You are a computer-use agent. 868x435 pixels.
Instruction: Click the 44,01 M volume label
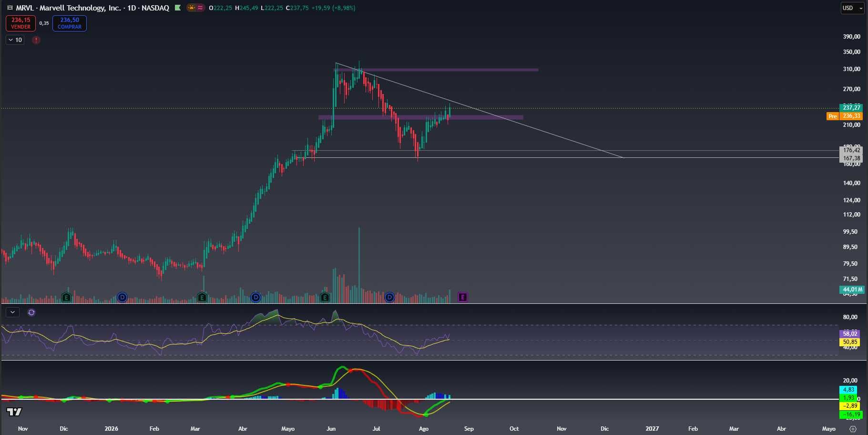pyautogui.click(x=851, y=290)
